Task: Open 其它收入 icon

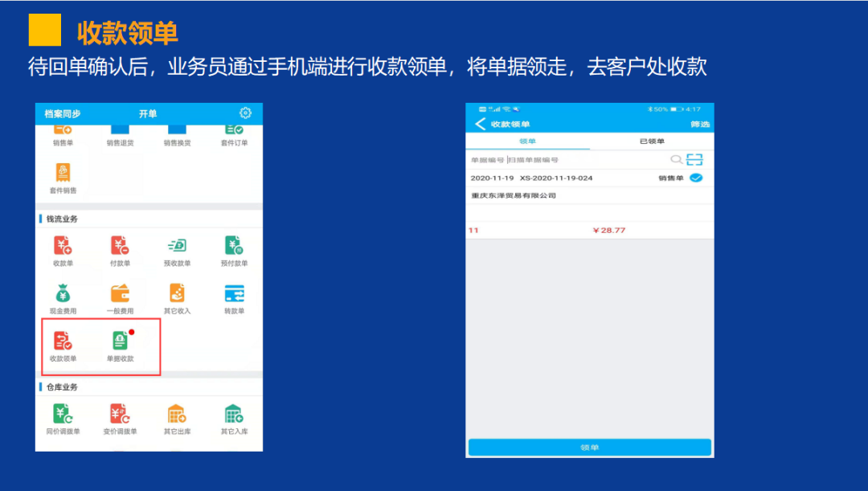Action: pyautogui.click(x=177, y=293)
